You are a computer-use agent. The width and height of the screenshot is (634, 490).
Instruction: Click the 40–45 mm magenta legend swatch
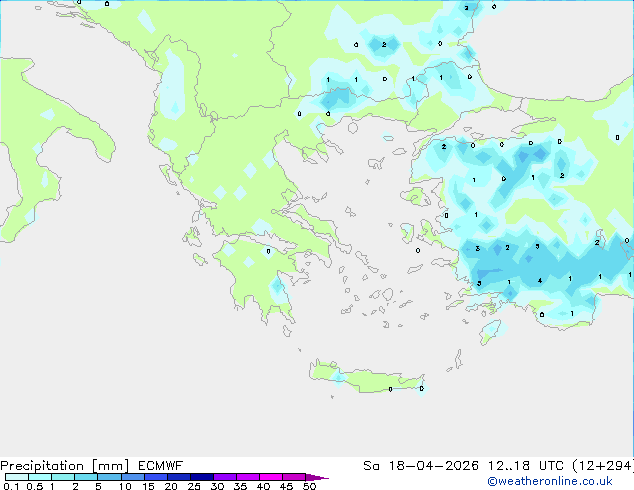tap(271, 477)
